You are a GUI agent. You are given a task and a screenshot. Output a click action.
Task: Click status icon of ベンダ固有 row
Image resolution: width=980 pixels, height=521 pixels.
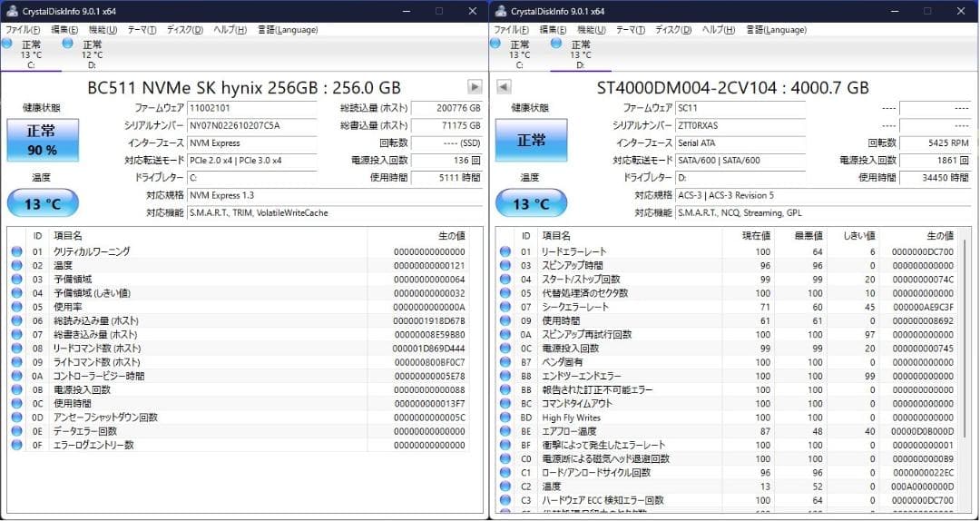tap(505, 362)
